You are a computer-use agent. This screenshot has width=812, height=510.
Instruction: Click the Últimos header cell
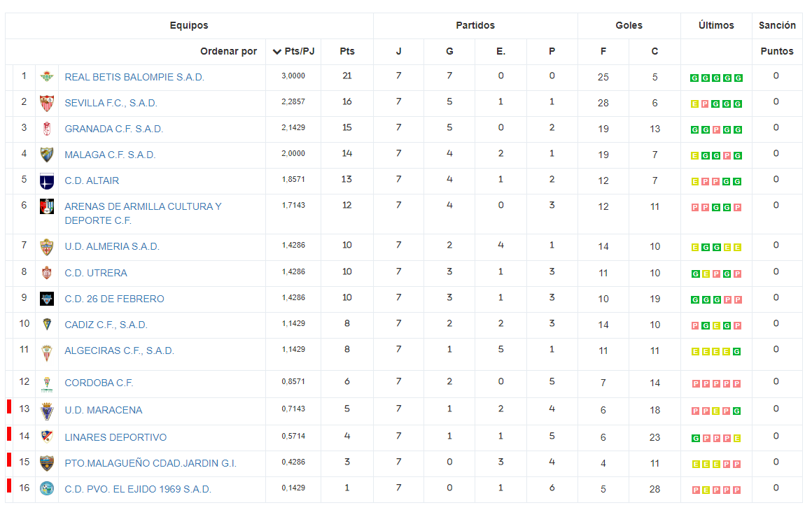(x=716, y=25)
